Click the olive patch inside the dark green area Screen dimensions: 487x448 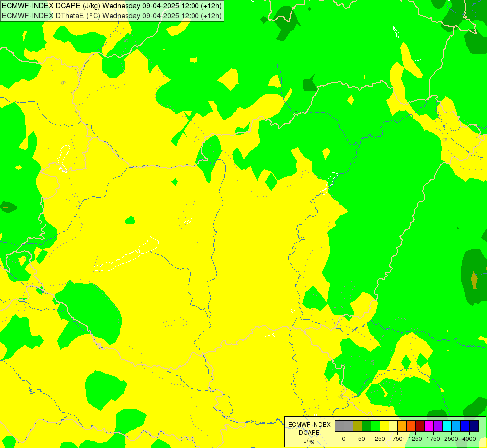(x=474, y=280)
